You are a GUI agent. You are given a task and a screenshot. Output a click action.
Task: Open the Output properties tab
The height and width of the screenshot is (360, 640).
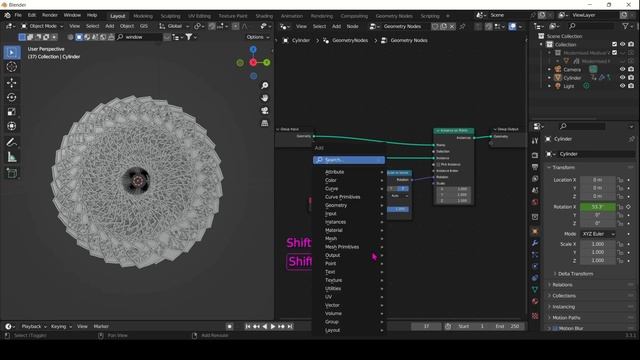tap(535, 167)
